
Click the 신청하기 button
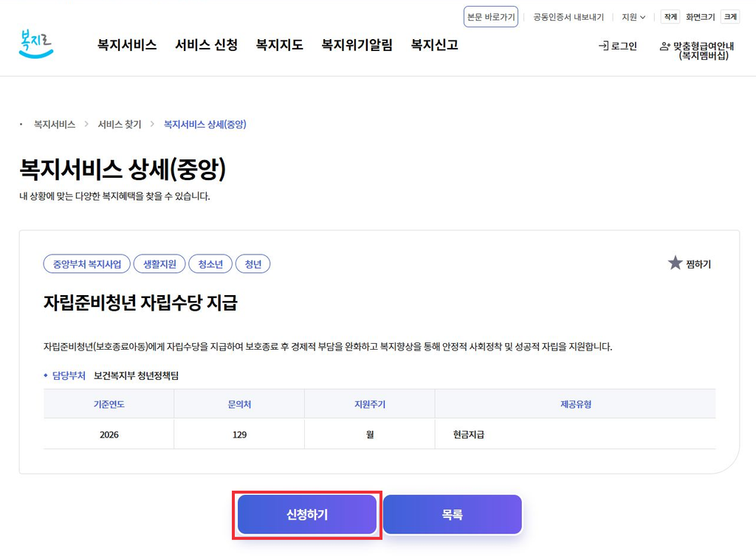coord(307,515)
